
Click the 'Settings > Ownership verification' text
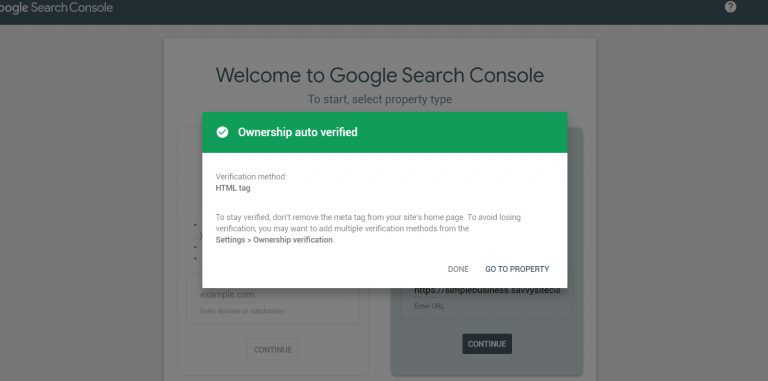[274, 240]
